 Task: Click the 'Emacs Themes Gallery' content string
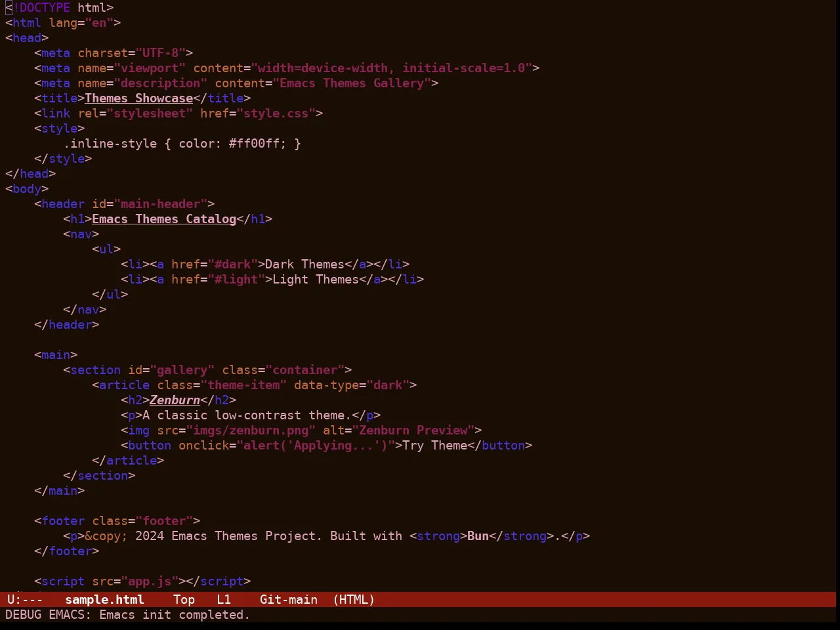352,83
